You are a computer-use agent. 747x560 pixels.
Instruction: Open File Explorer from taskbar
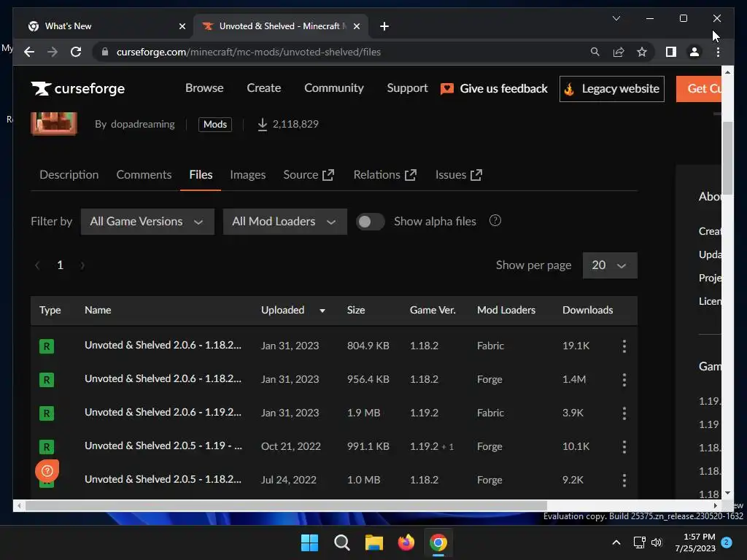(374, 542)
